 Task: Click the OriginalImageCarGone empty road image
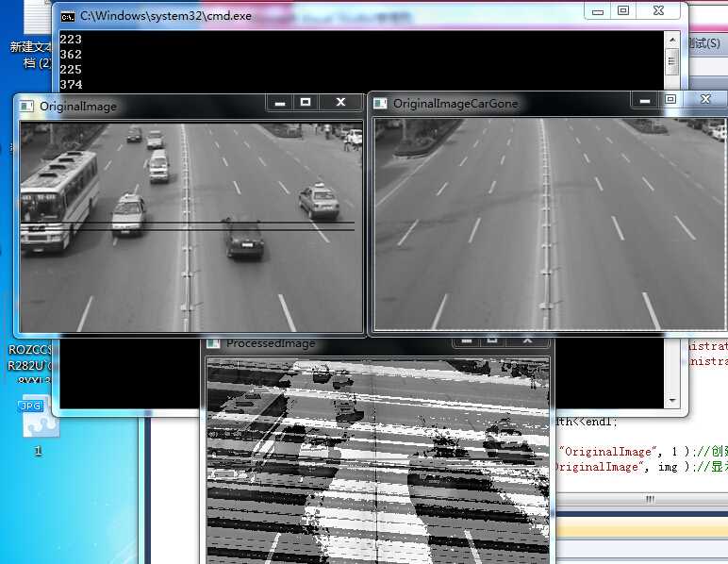click(550, 224)
